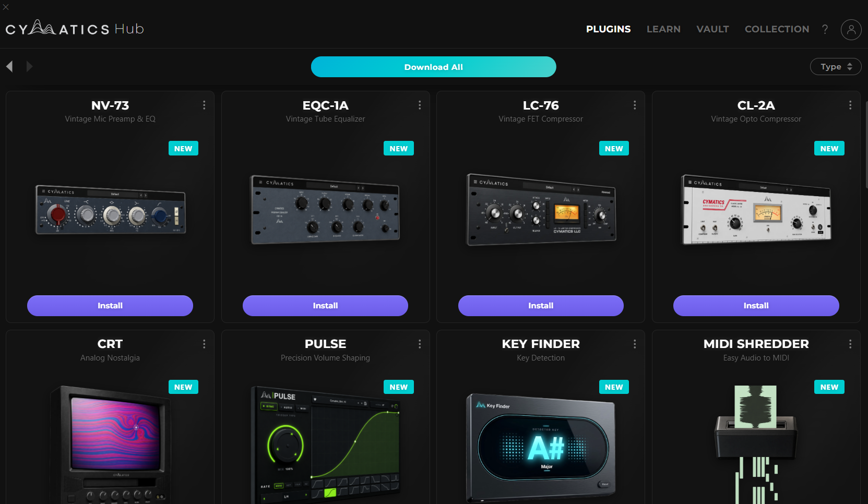Install the LC-76 plugin
868x504 pixels.
point(541,306)
